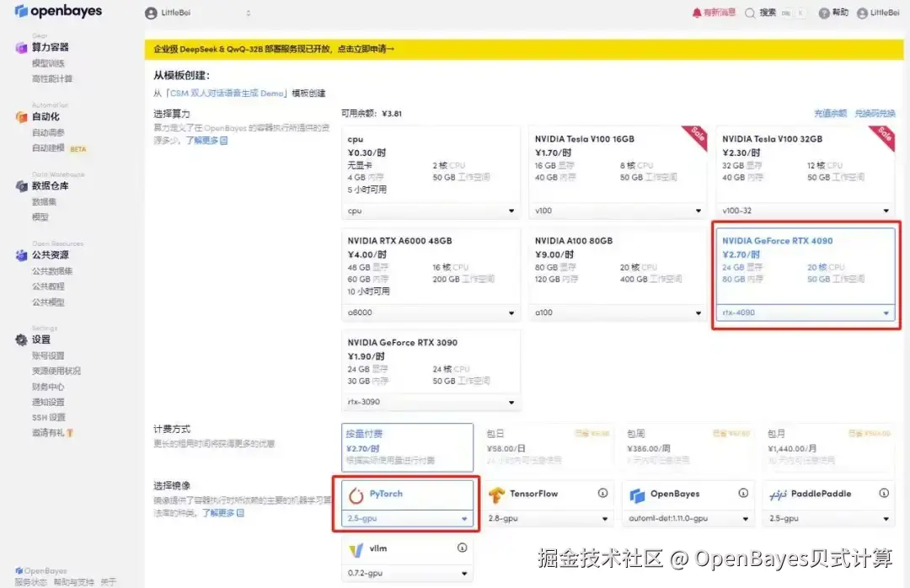Image resolution: width=910 pixels, height=588 pixels.
Task: Click the yellow DeepSeek announcement banner
Action: tap(523, 50)
